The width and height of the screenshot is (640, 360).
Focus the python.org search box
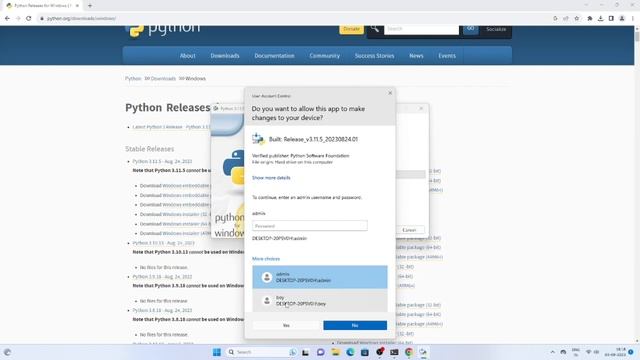(421, 29)
